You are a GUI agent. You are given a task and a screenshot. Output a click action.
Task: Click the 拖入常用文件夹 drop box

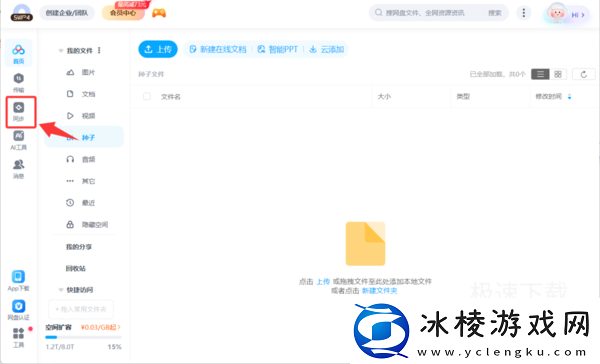click(x=81, y=309)
